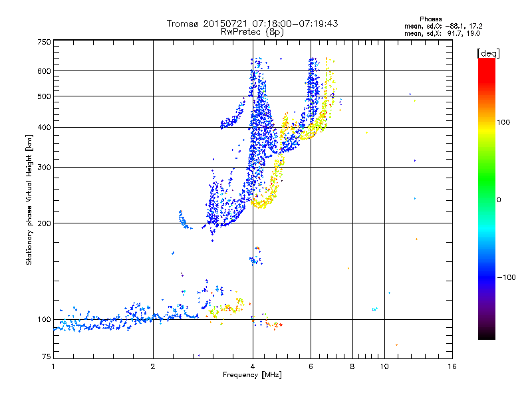The width and height of the screenshot is (532, 399).
Task: Click the y-axis tick label '200'
Action: 44,223
